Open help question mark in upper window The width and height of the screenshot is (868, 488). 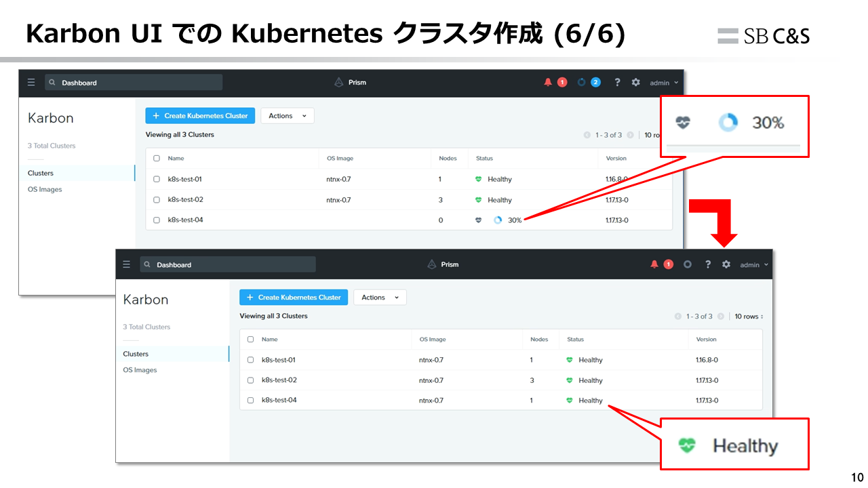point(617,82)
